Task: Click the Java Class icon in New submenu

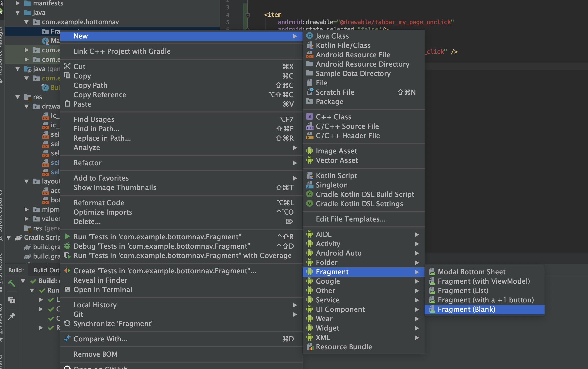Action: click(310, 36)
